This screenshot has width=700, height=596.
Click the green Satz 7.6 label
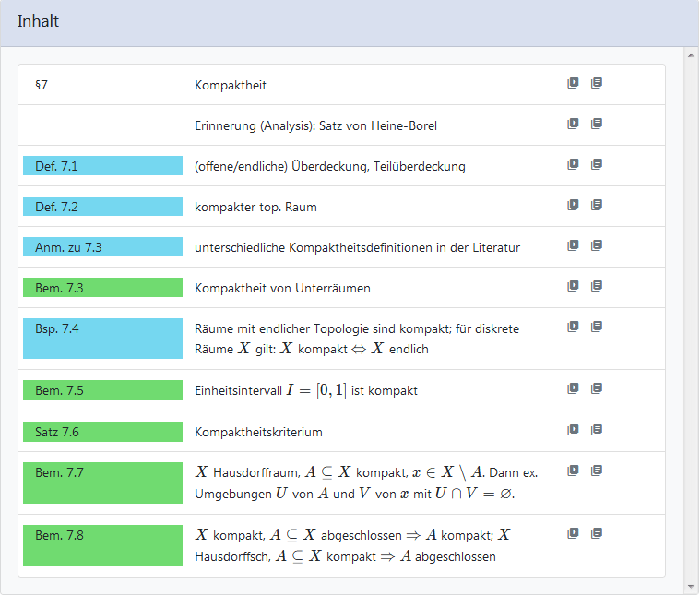102,432
